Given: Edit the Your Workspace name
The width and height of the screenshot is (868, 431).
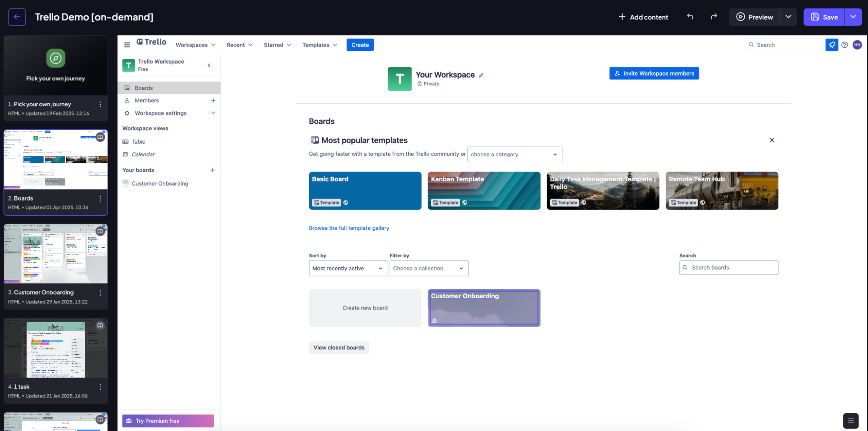Looking at the screenshot, I should point(481,75).
